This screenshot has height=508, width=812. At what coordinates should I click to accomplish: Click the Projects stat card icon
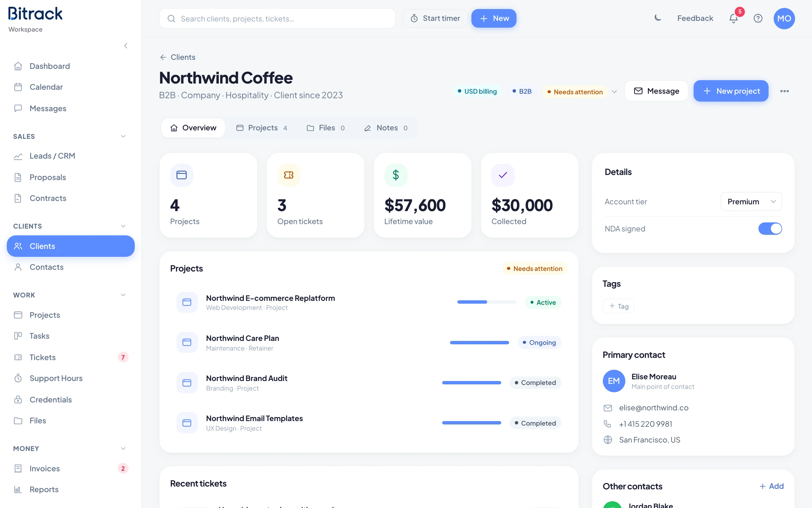182,175
